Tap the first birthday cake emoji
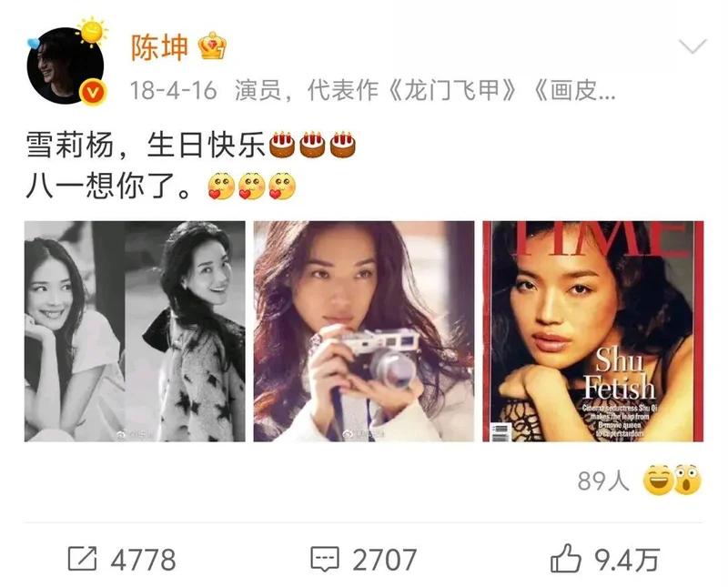 pos(282,145)
